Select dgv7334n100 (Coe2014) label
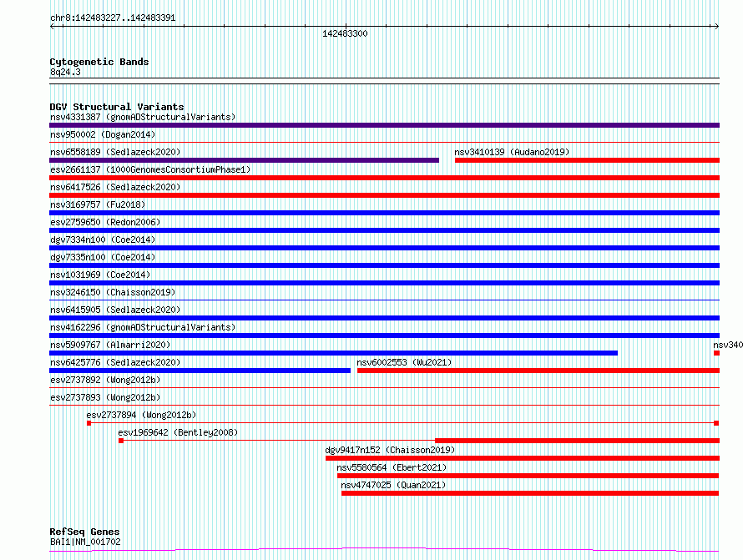Viewport: 743px width, 560px height. tap(103, 240)
